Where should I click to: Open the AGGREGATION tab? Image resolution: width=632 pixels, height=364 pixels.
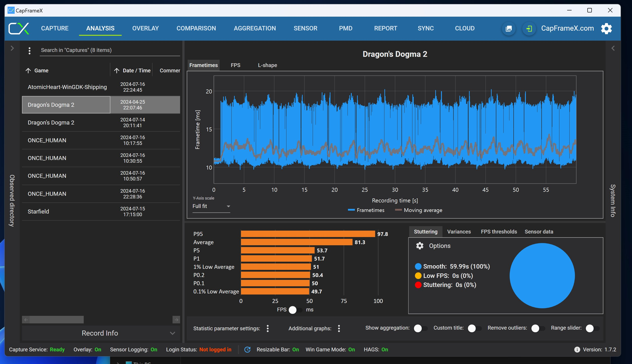click(255, 28)
